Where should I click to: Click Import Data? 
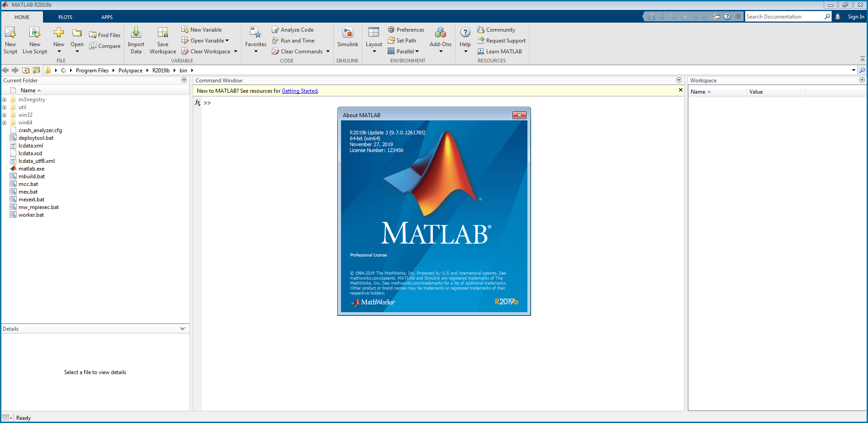(136, 40)
